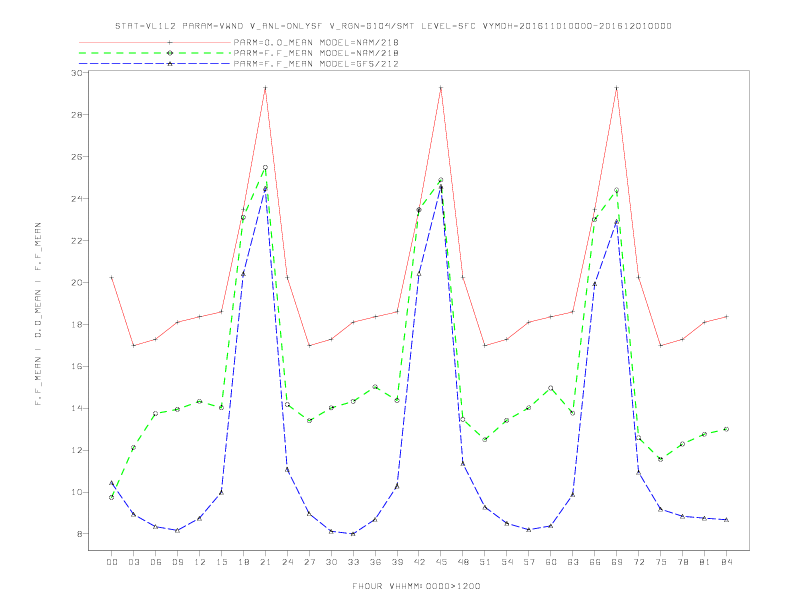Click the x-axis label FHOUR VHHMM=0000>1200
The width and height of the screenshot is (792, 612).
416,586
